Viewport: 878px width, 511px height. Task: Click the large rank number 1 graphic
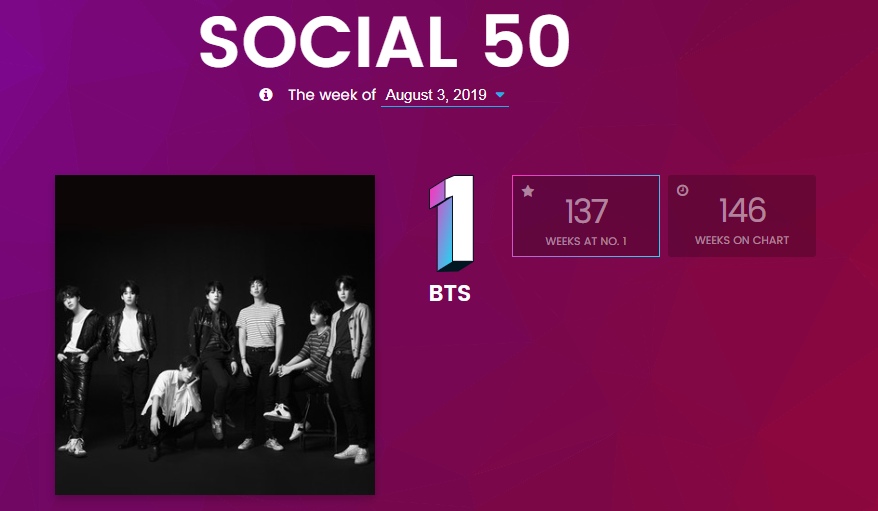(x=448, y=223)
